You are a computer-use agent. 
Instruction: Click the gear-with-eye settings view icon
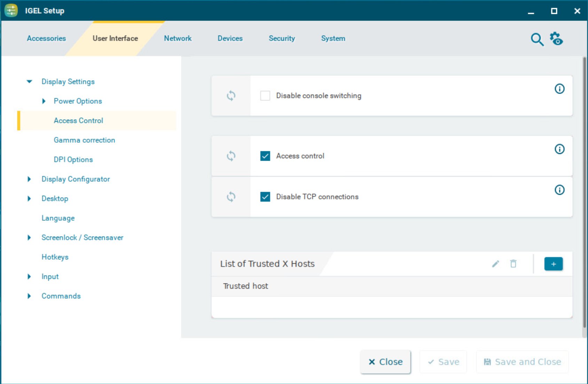[556, 39]
